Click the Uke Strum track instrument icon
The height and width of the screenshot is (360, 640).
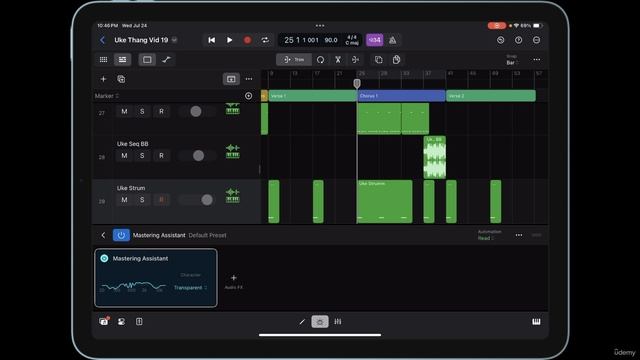click(233, 195)
